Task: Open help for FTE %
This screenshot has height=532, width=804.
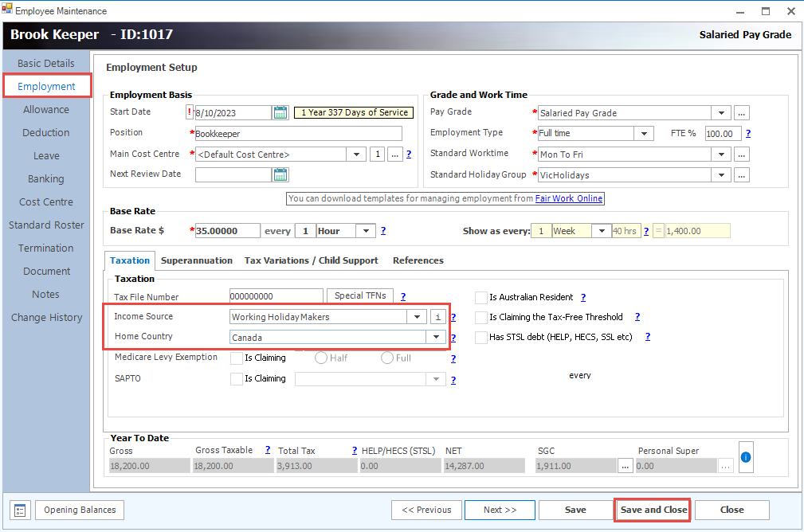Action: click(x=748, y=133)
